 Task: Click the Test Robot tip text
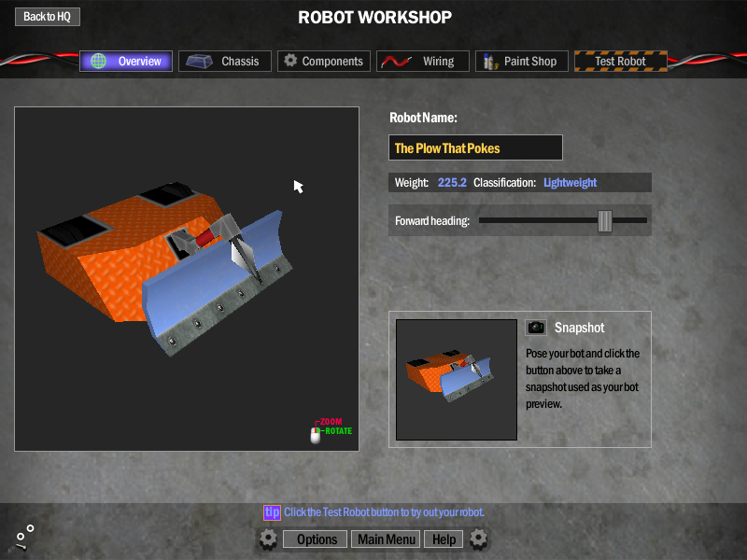(384, 512)
